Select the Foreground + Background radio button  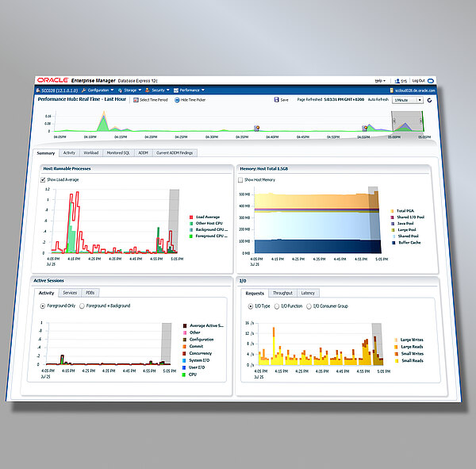point(82,305)
